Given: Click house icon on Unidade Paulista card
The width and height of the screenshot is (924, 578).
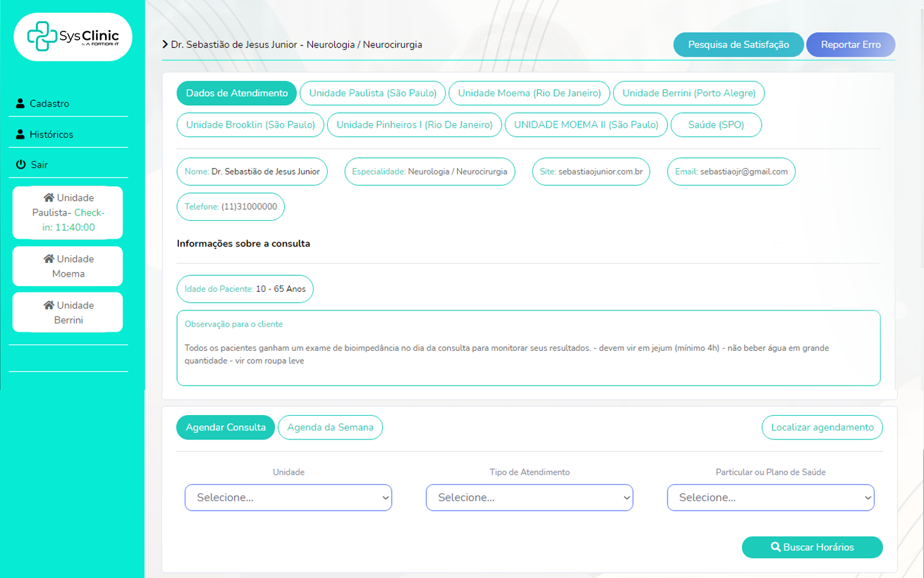Looking at the screenshot, I should coord(49,198).
